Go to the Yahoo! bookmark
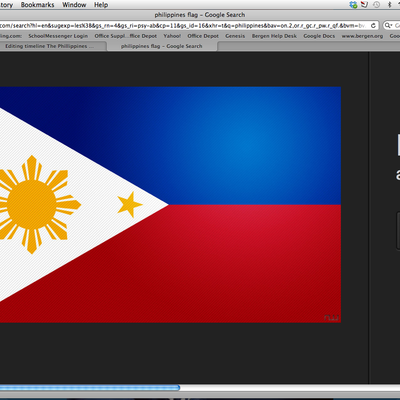Image resolution: width=400 pixels, height=400 pixels. (x=172, y=36)
